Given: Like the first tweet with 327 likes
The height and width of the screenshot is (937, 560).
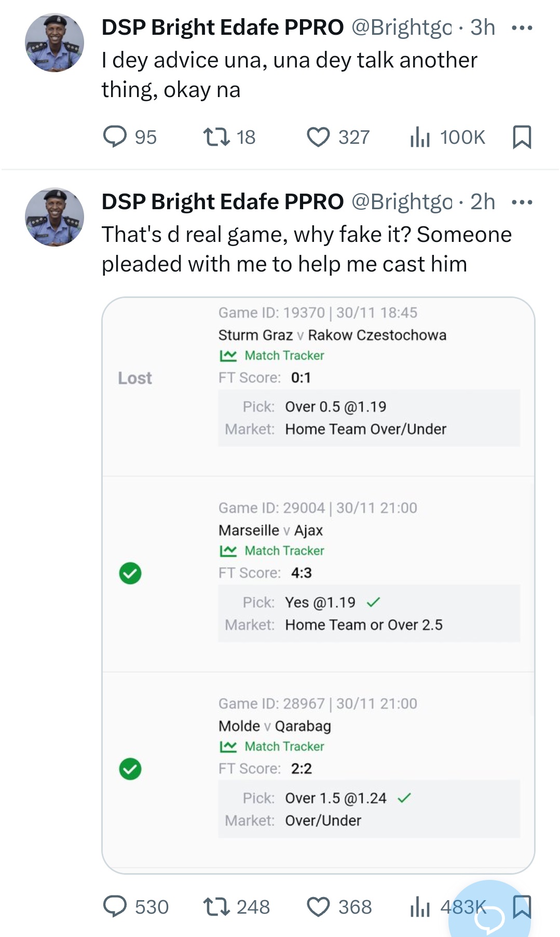Looking at the screenshot, I should tap(318, 137).
